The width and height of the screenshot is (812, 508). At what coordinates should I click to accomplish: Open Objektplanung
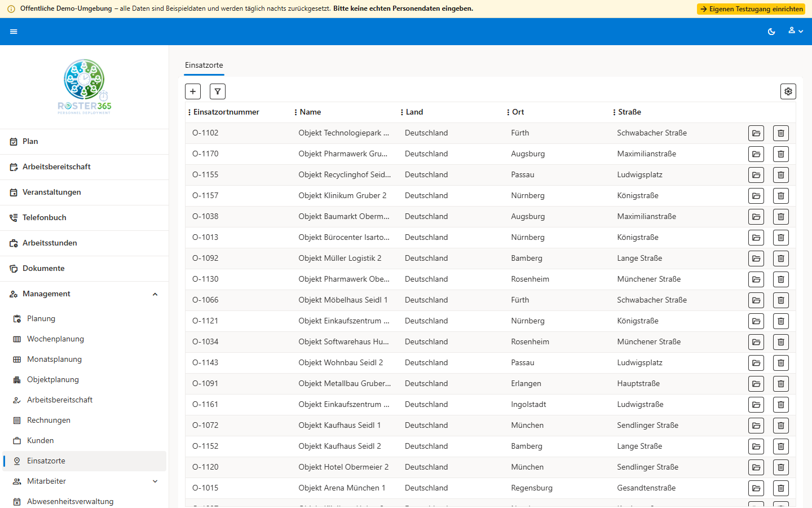pos(85,380)
